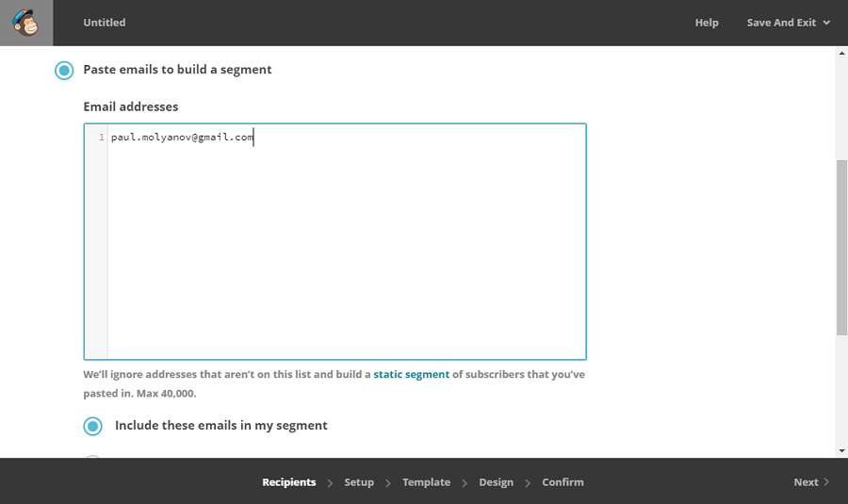Click the vertical page scrollbar thumb
The height and width of the screenshot is (504, 848).
pyautogui.click(x=842, y=248)
